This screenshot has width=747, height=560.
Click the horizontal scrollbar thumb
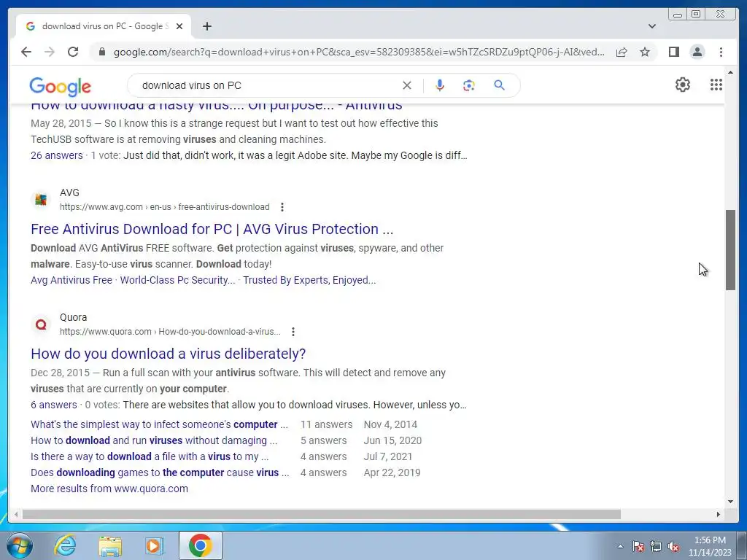(322, 514)
